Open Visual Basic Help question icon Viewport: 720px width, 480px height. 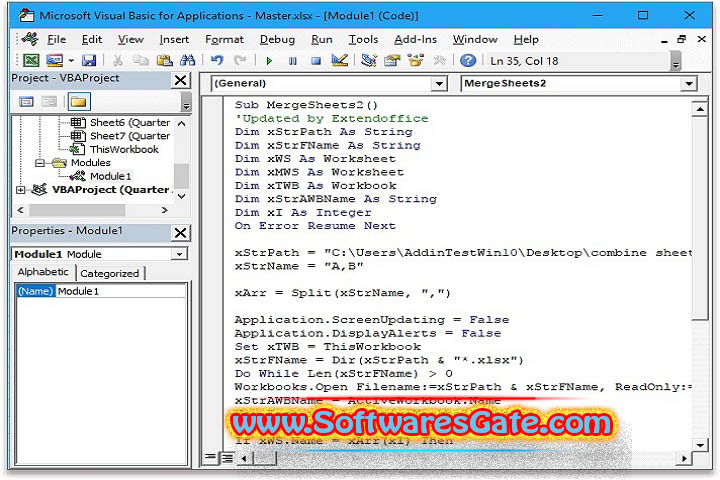pyautogui.click(x=468, y=61)
